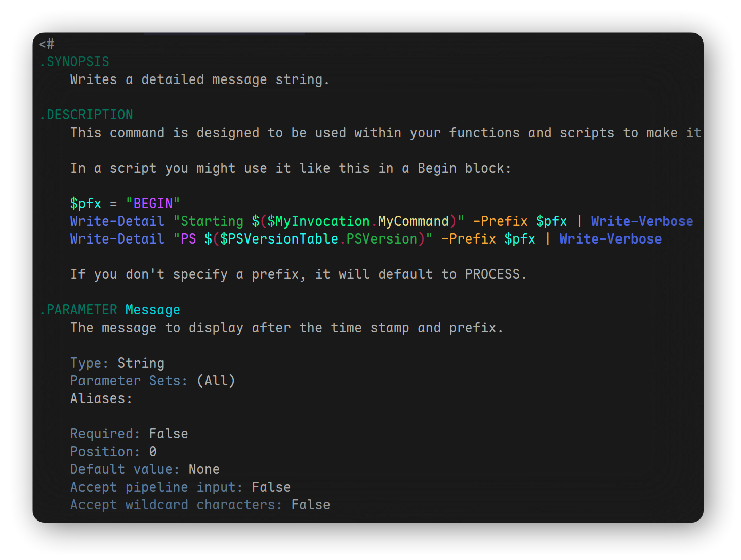
Task: Click the .DESCRIPTION help keyword
Action: [x=86, y=115]
